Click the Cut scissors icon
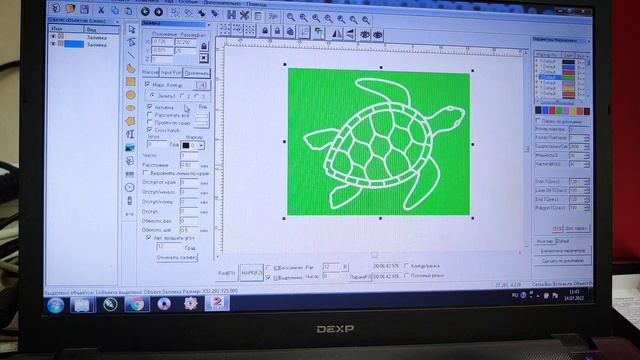640x360 pixels. pos(101,10)
